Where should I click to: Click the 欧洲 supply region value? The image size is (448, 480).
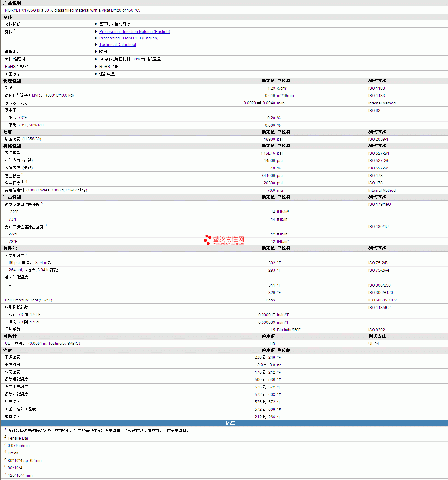pyautogui.click(x=103, y=52)
